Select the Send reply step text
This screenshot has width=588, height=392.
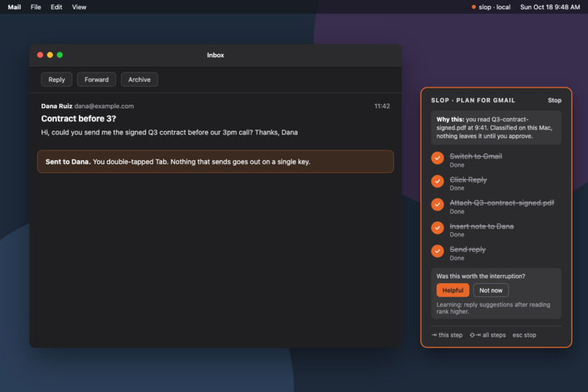467,250
